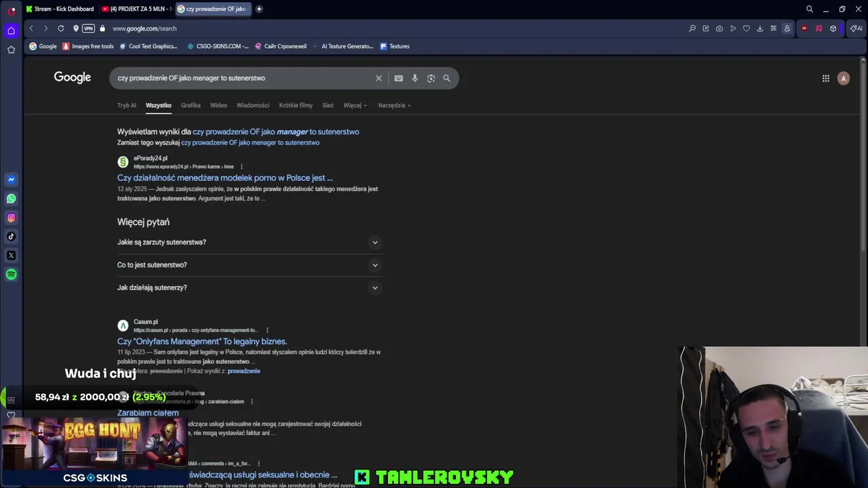Open Instagram in the sidebar
This screenshot has height=488, width=868.
(12, 218)
